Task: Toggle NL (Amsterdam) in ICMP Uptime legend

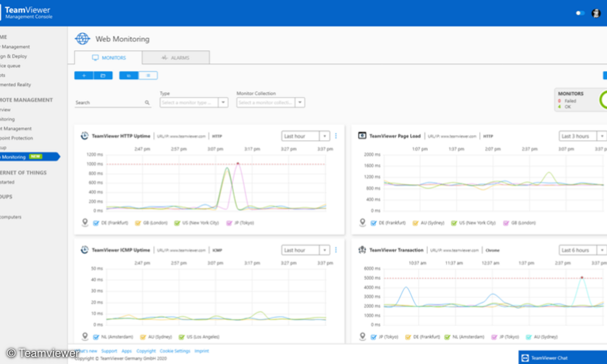Action: tap(96, 337)
